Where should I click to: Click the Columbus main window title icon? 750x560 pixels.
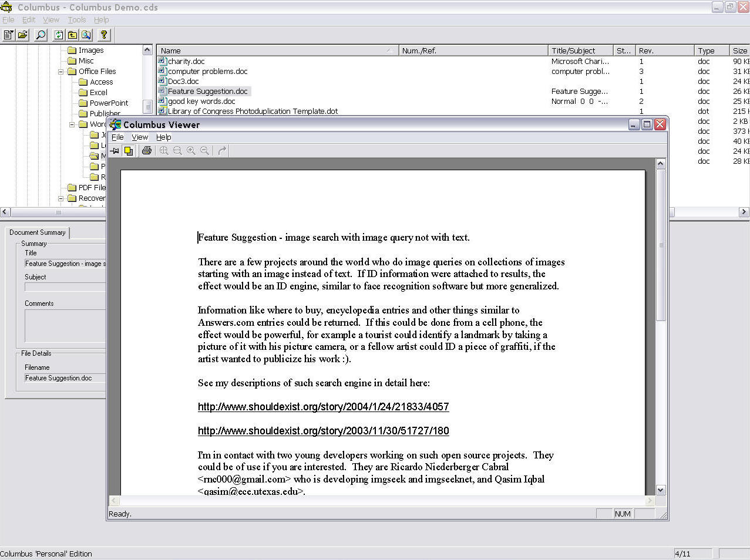[6, 7]
